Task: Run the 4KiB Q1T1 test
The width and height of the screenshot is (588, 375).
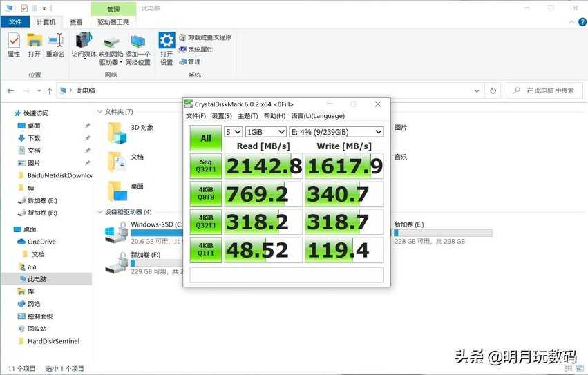Action: 206,250
